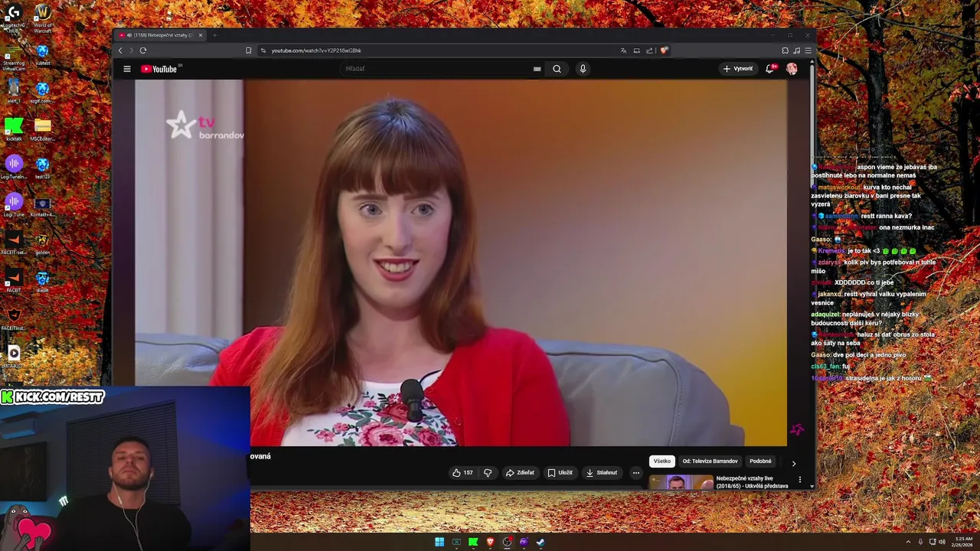Open picture-in-picture from the address bar

(x=636, y=51)
